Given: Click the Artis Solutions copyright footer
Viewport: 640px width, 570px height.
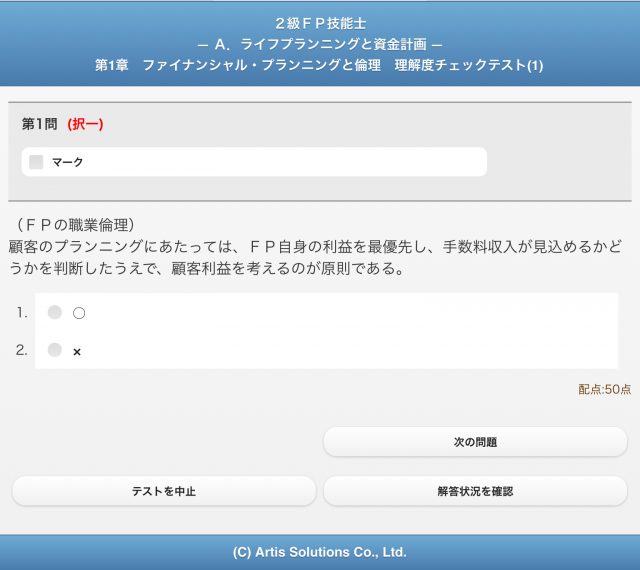Looking at the screenshot, I should pyautogui.click(x=319, y=551).
